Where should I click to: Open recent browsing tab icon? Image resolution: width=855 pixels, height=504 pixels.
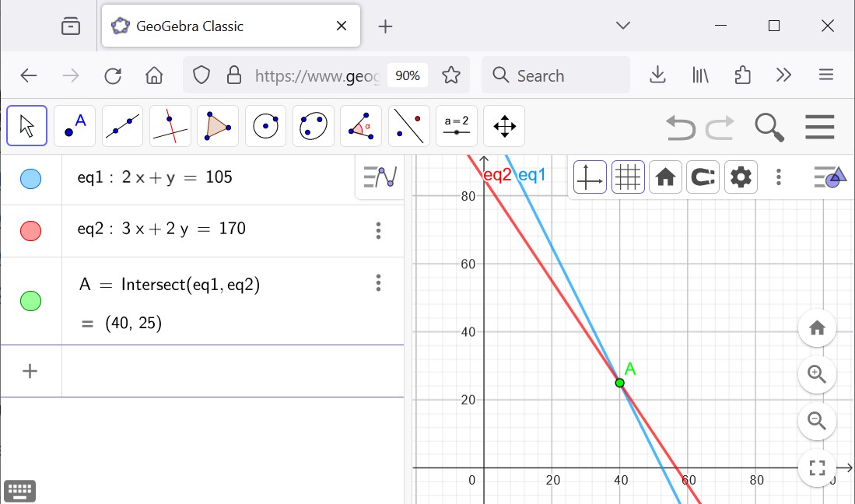pyautogui.click(x=70, y=26)
